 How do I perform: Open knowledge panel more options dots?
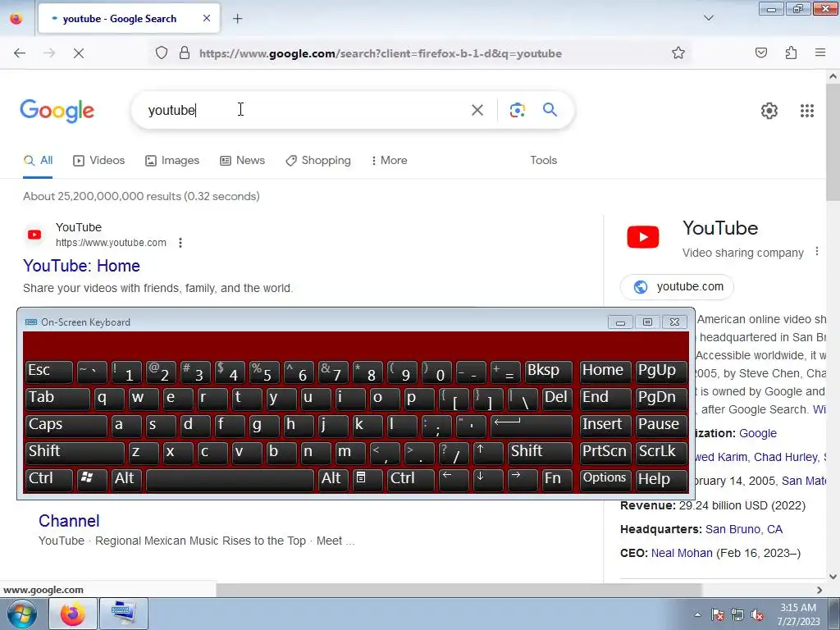click(816, 251)
